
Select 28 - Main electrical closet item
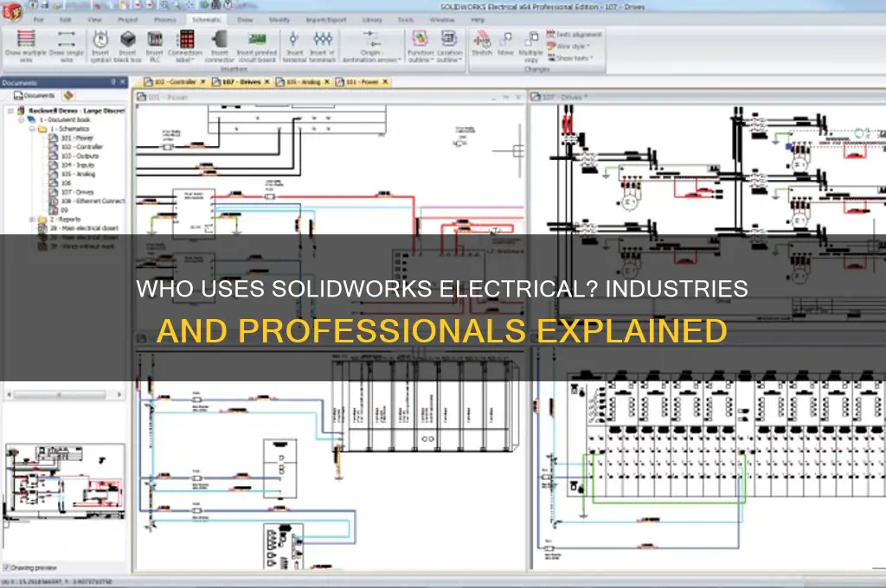pyautogui.click(x=84, y=228)
